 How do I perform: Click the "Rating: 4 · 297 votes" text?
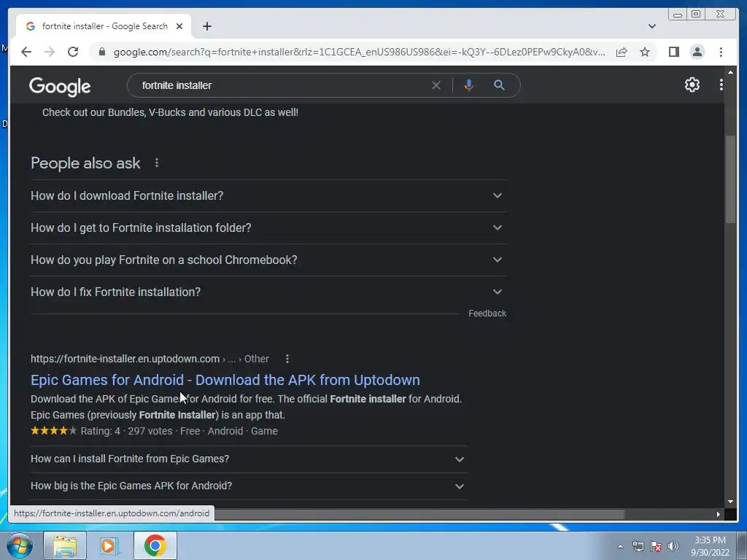126,431
